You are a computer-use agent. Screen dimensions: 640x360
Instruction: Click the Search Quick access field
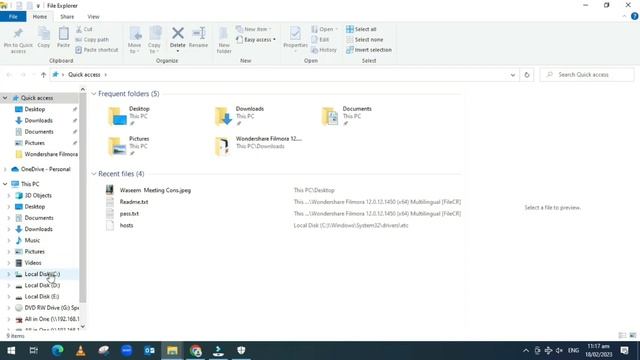coord(587,75)
